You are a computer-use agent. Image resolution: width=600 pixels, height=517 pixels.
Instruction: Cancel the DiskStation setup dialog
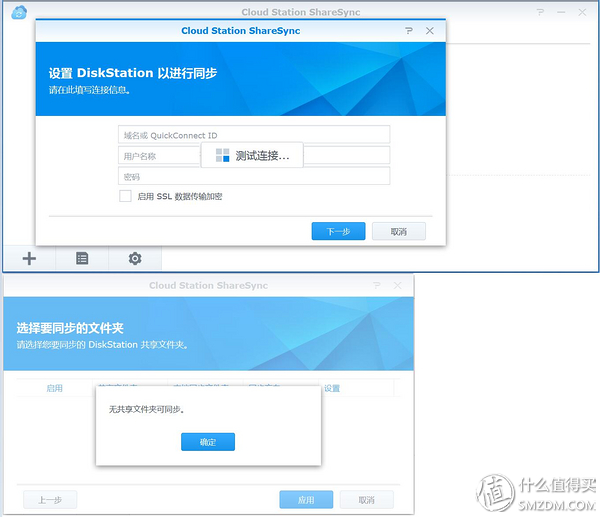[x=399, y=231]
